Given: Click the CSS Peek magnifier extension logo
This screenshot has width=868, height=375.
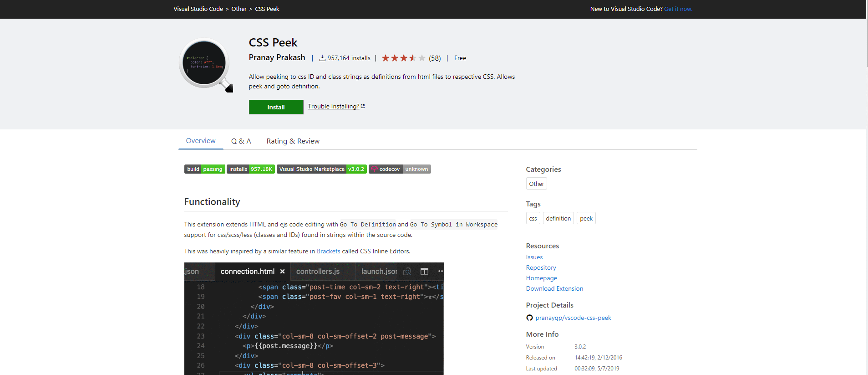Looking at the screenshot, I should tap(206, 65).
